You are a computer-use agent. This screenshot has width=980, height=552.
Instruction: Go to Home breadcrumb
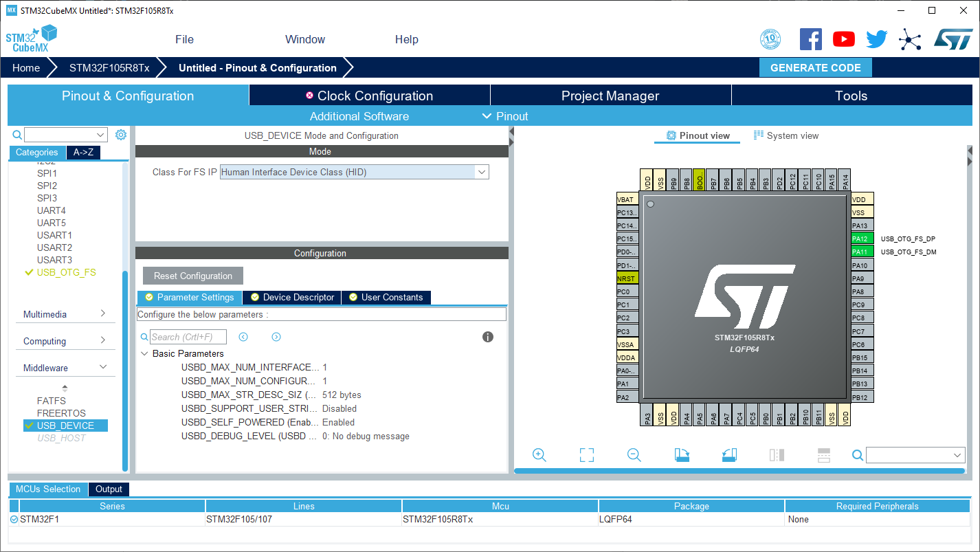(x=26, y=67)
